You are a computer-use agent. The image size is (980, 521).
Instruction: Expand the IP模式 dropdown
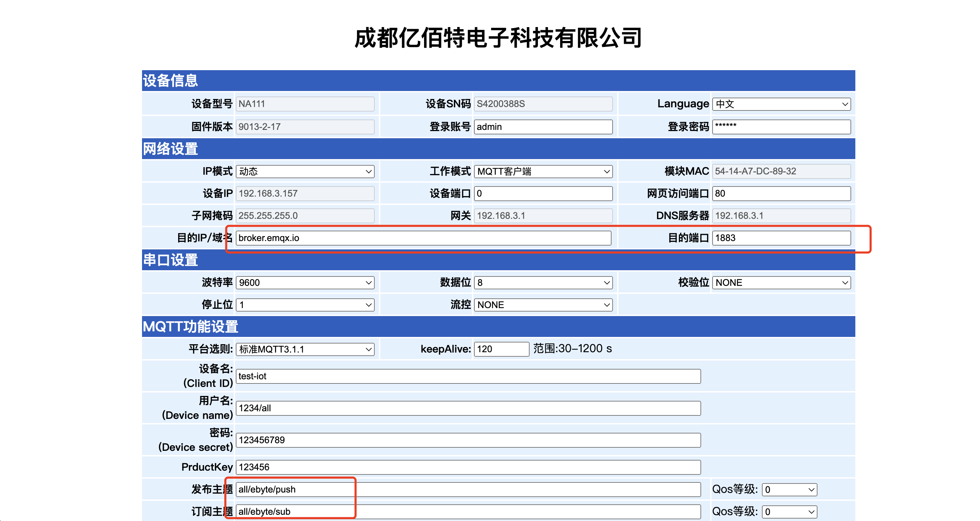304,171
